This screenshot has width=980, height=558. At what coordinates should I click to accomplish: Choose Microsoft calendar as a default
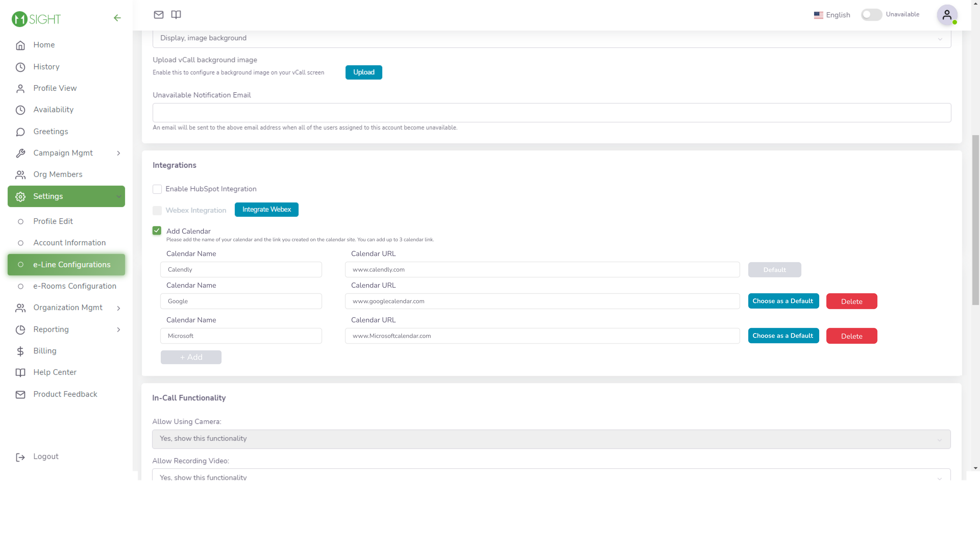click(x=783, y=336)
